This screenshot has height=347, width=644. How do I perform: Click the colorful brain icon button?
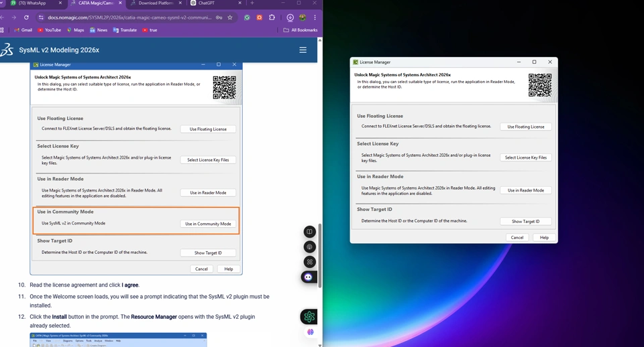[310, 332]
